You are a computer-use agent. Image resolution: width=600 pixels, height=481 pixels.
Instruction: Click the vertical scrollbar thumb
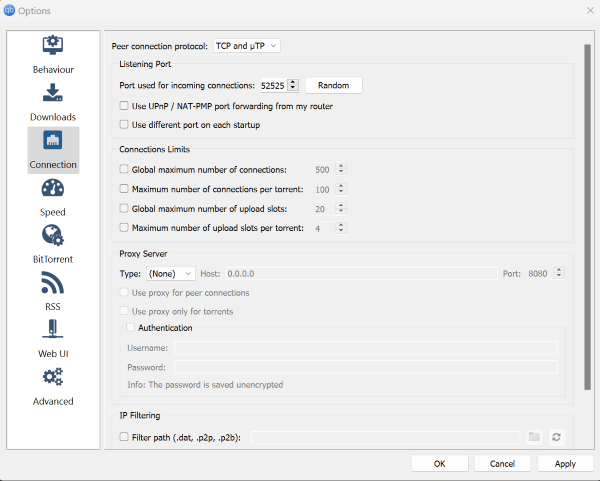587,217
